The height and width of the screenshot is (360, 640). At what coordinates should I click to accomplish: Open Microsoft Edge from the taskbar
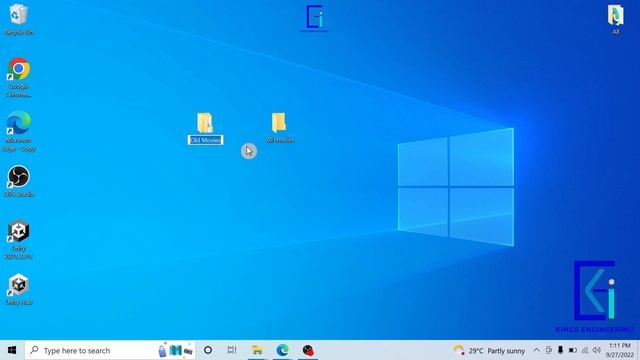[x=282, y=350]
